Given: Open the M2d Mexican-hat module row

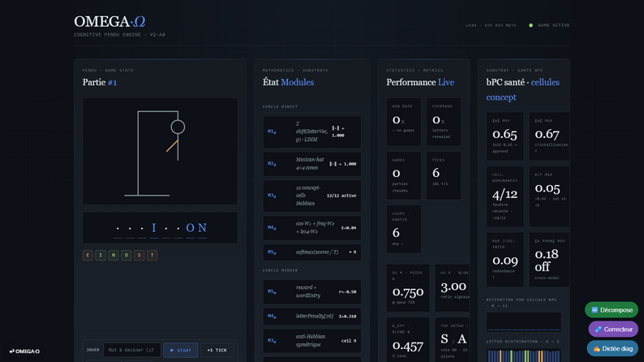Looking at the screenshot, I should coord(312,164).
